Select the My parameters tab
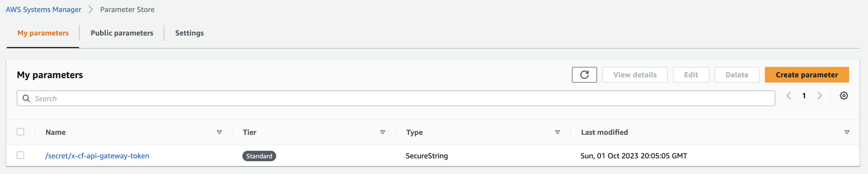 (43, 33)
